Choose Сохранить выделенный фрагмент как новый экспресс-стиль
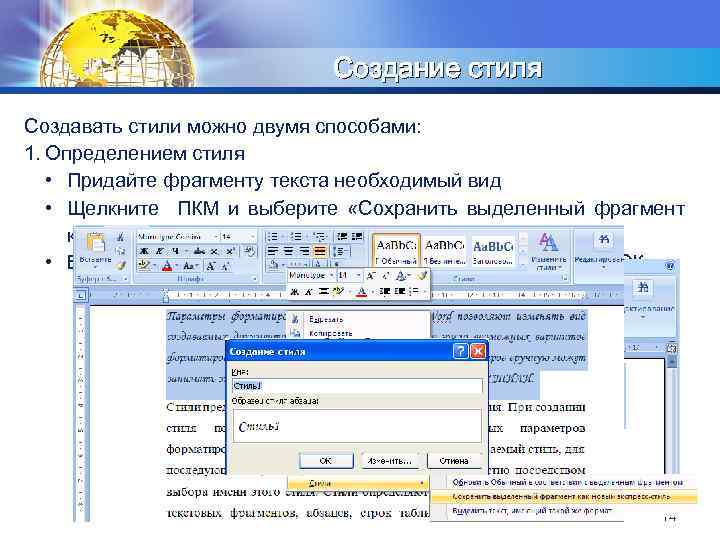The image size is (720, 540). [565, 496]
